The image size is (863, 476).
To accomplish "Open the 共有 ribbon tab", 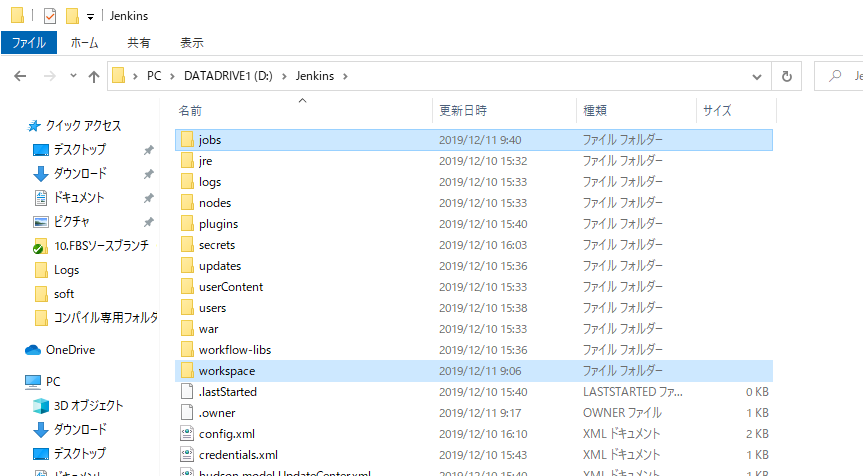I will (x=139, y=42).
